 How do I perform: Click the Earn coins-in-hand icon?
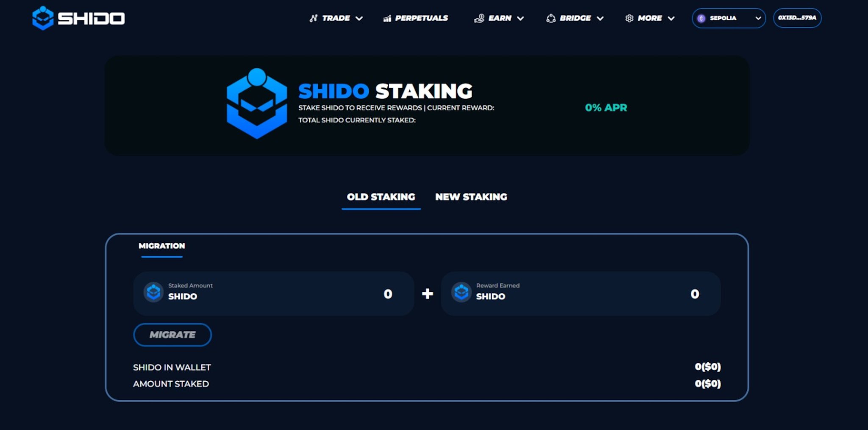pos(479,18)
